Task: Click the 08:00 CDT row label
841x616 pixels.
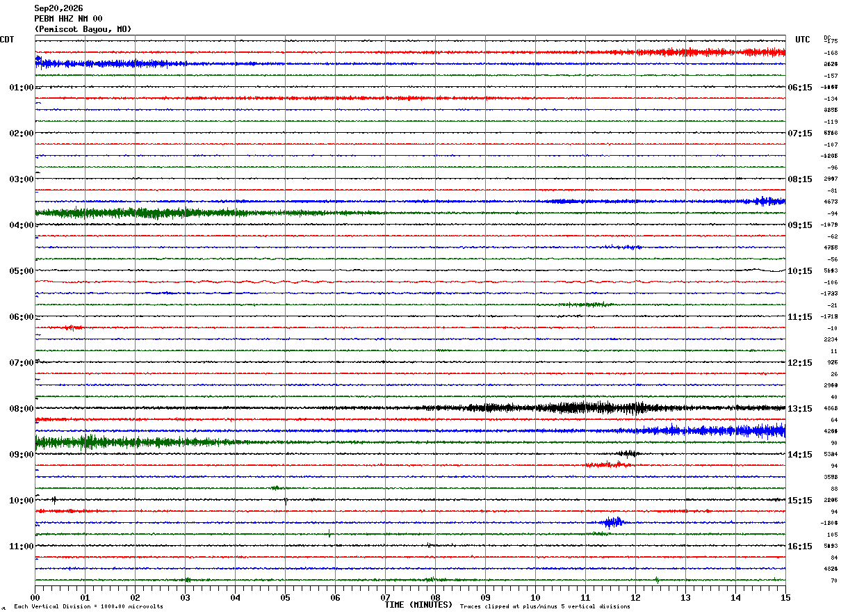Action: 22,408
